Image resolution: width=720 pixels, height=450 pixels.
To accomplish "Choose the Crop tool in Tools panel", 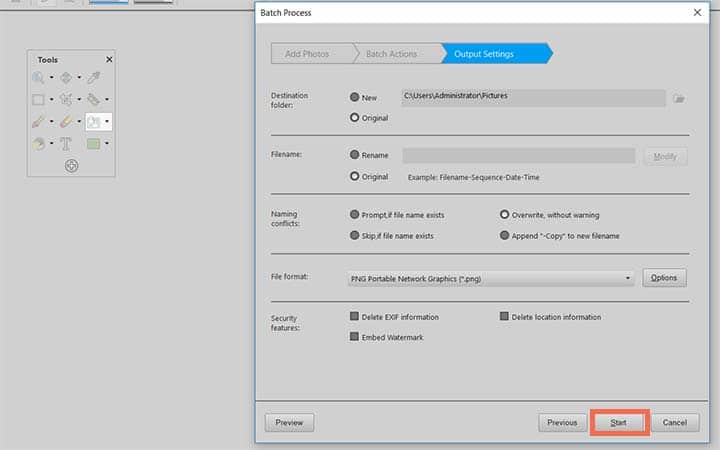I will click(66, 99).
